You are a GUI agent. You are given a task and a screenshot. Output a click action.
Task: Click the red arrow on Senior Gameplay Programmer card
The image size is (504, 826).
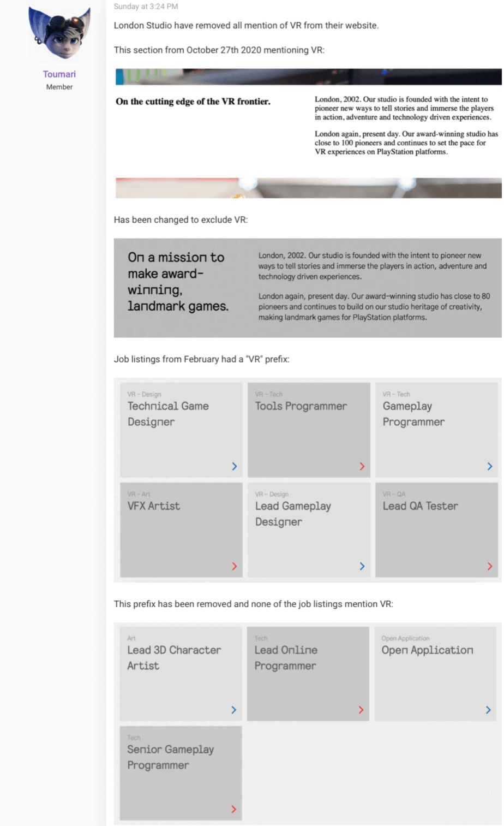234,809
